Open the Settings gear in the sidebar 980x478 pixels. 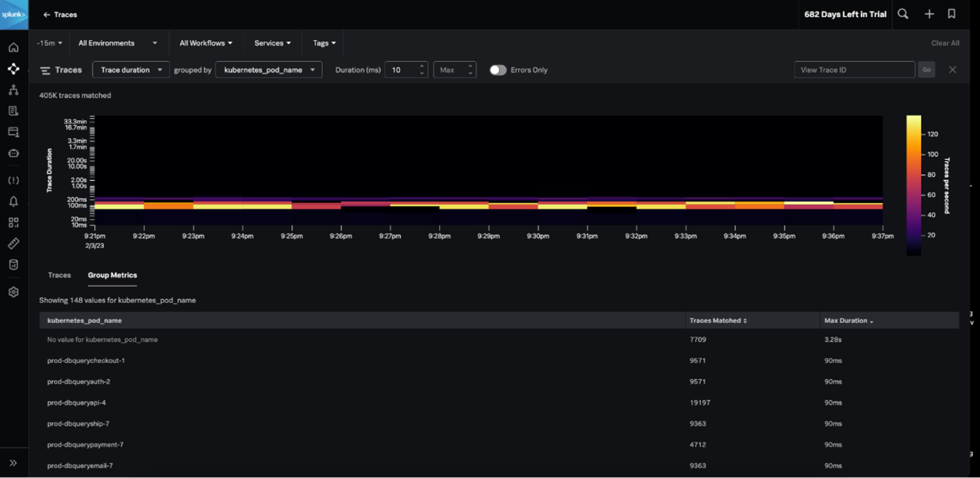pos(14,292)
